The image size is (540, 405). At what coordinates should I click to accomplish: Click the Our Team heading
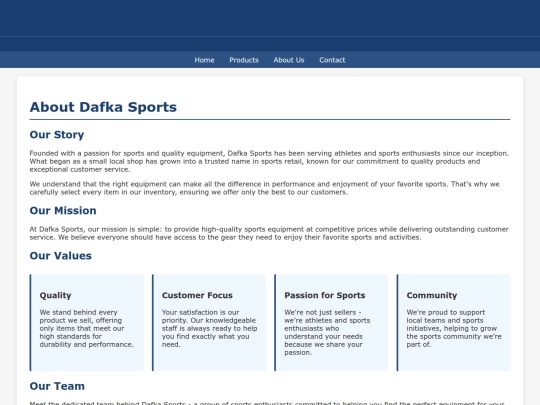coord(57,386)
